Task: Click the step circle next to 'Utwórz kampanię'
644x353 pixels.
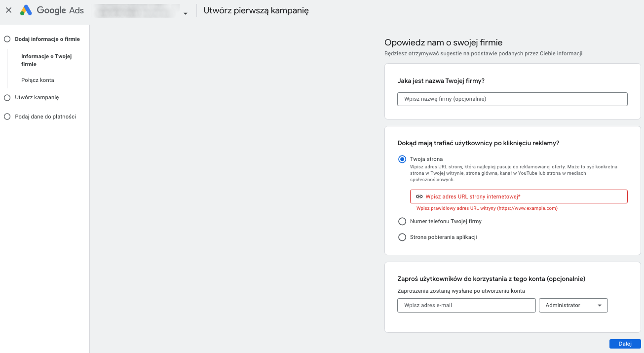Action: pyautogui.click(x=7, y=97)
